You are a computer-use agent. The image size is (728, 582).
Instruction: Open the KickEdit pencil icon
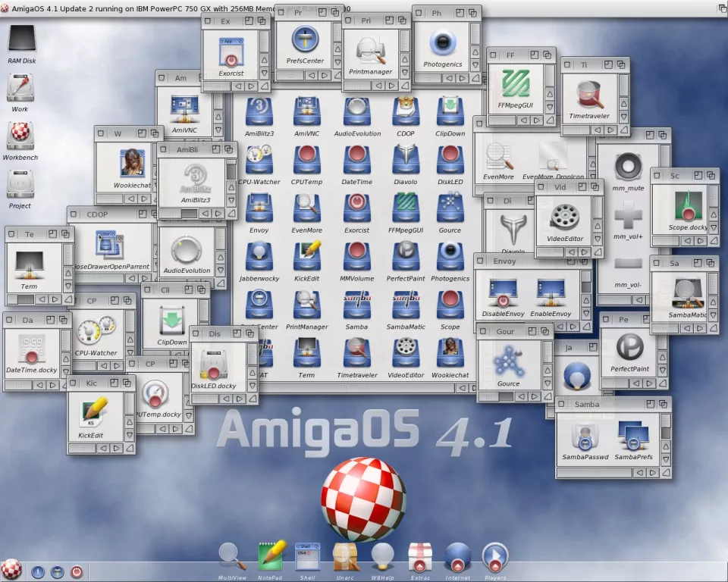coord(94,413)
